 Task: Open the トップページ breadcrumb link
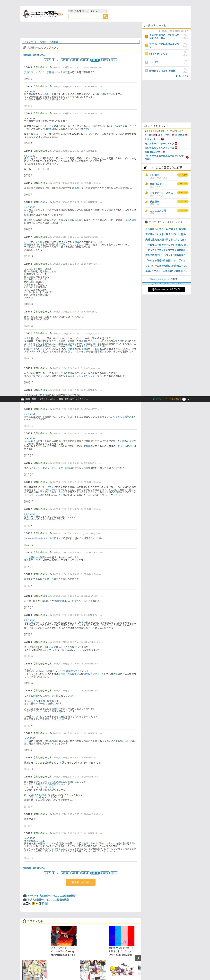[x=31, y=42]
